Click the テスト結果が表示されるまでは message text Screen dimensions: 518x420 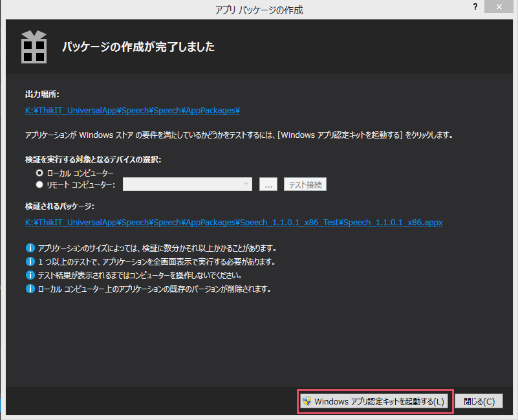coord(140,275)
